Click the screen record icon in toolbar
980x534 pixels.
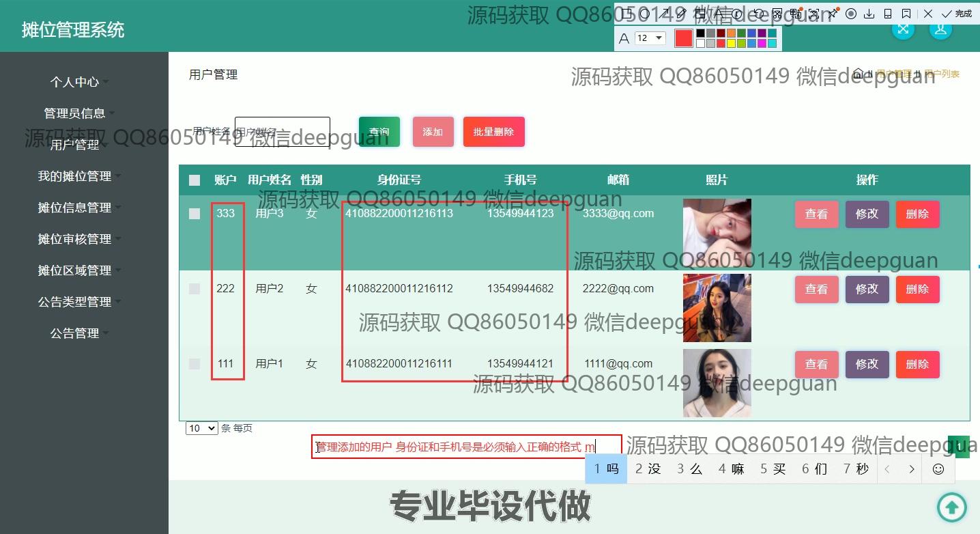851,14
